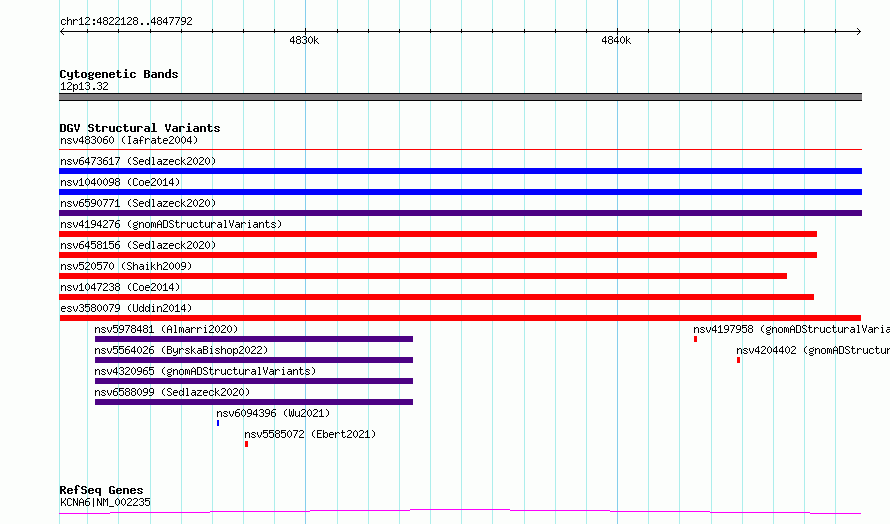Select the red bar under nsv4194276
890x524 pixels.
(x=438, y=234)
